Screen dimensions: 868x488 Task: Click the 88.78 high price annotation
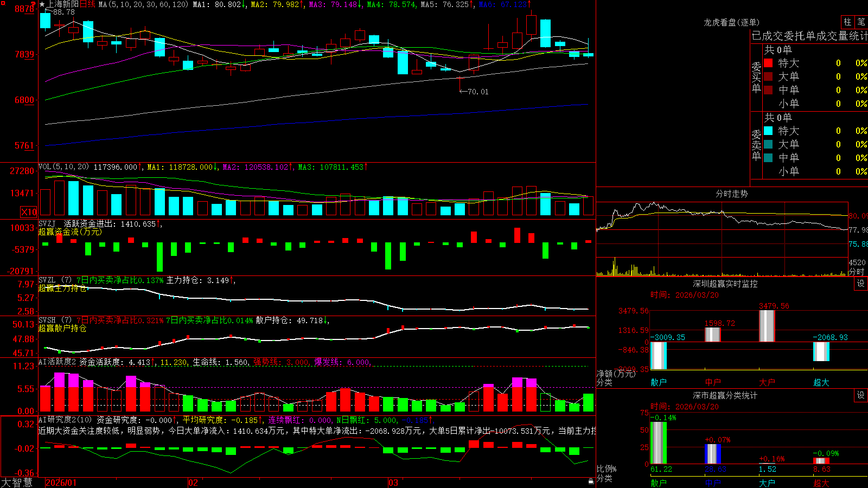pos(64,12)
